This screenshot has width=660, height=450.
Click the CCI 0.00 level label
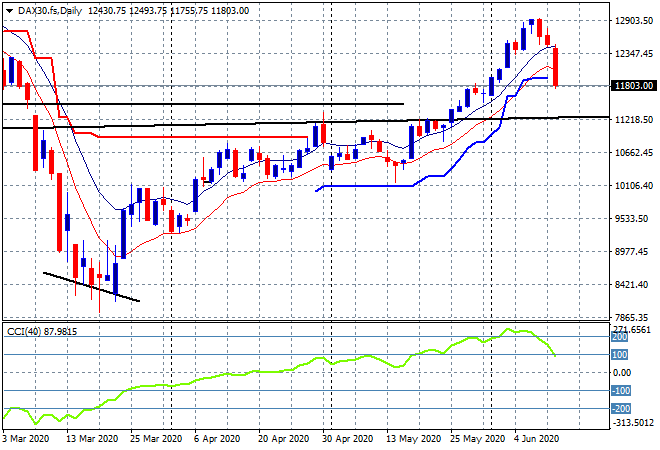(x=622, y=373)
